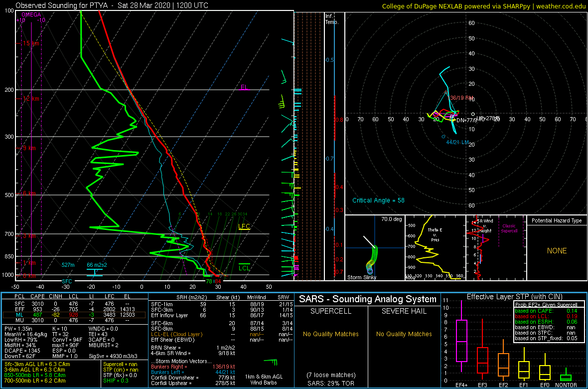The width and height of the screenshot is (588, 389).
Task: Click the yellow NONE hazard result
Action: (557, 251)
